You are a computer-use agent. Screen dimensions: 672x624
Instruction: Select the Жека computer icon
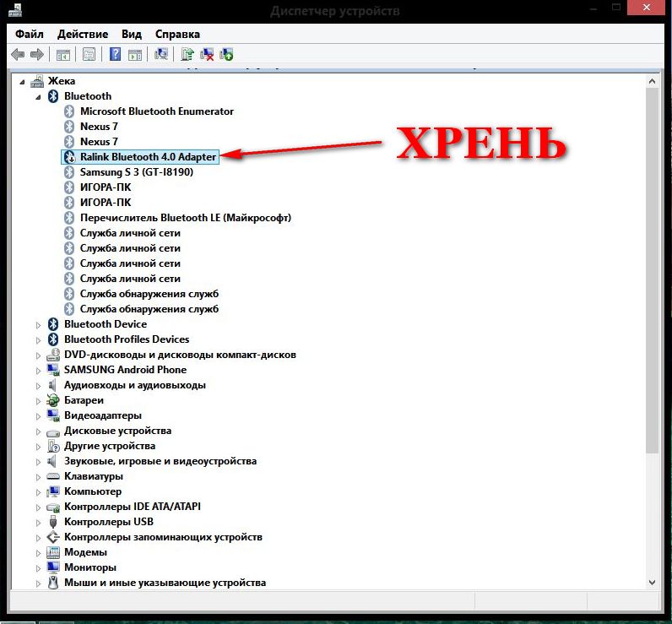coord(37,81)
